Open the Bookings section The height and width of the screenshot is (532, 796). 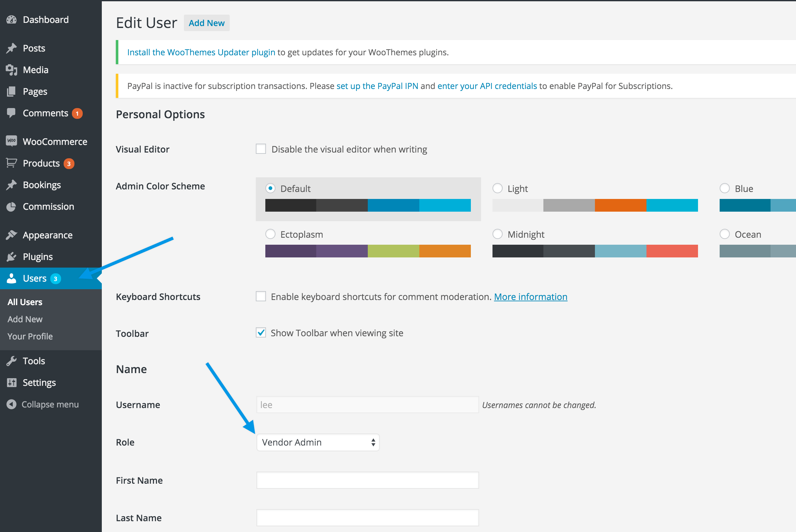click(41, 185)
